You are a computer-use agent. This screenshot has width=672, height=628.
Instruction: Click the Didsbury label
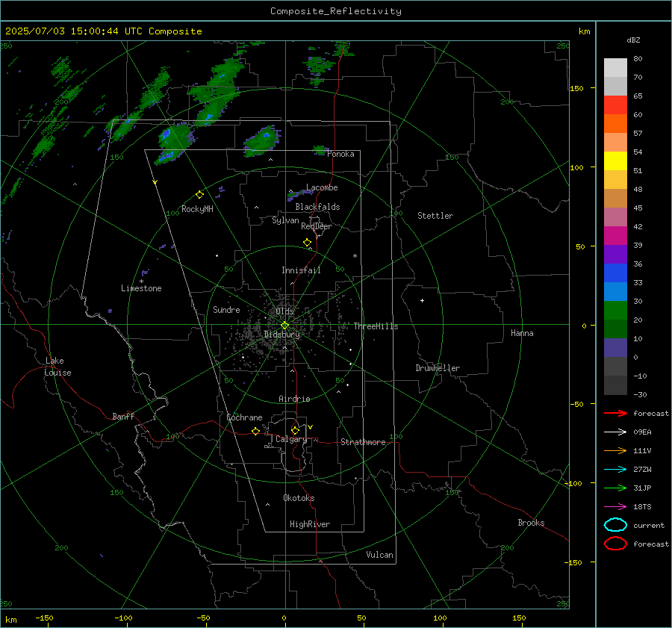click(281, 335)
